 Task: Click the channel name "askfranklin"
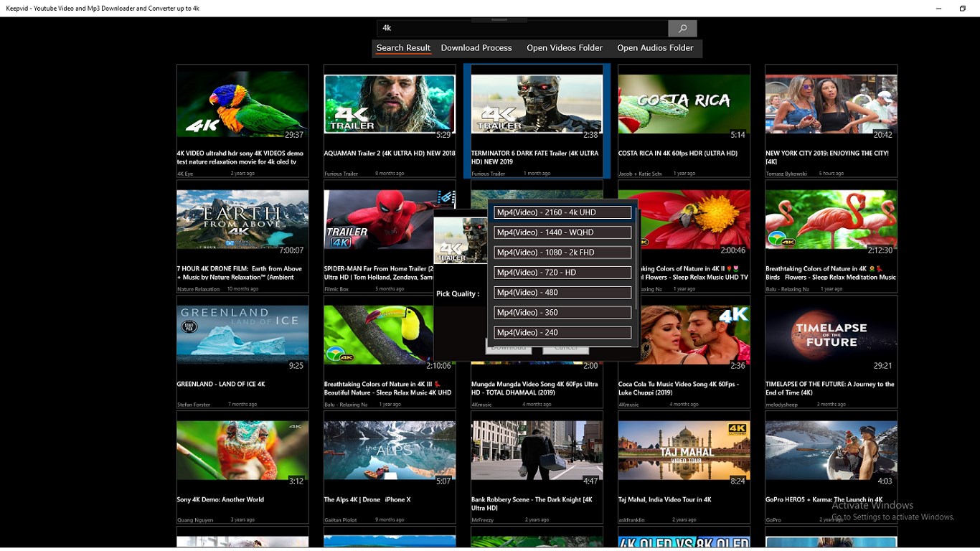tap(633, 520)
